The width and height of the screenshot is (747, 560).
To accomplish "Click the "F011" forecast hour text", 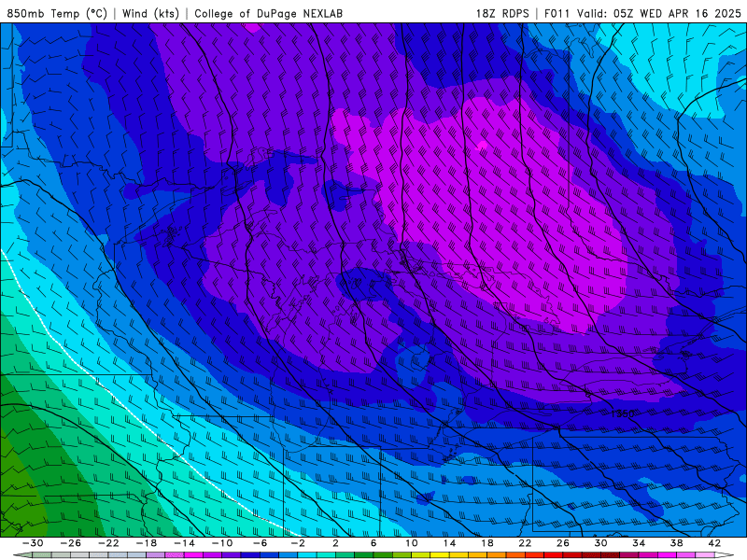I will [x=557, y=13].
